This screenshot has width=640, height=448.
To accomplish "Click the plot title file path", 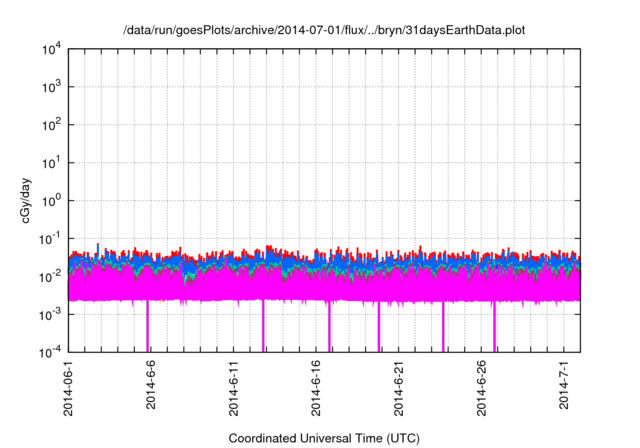I will coord(324,30).
